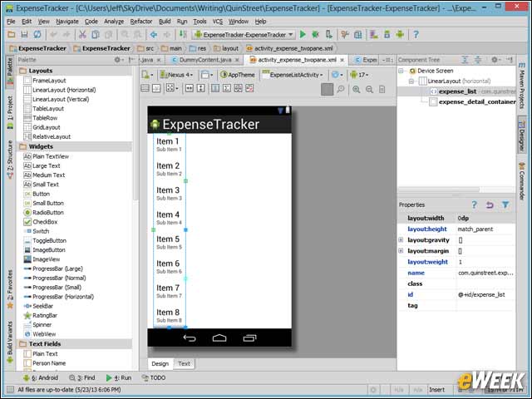Select RelativeLayout in the Palette
Screen dimensions: 532x399
(x=52, y=136)
